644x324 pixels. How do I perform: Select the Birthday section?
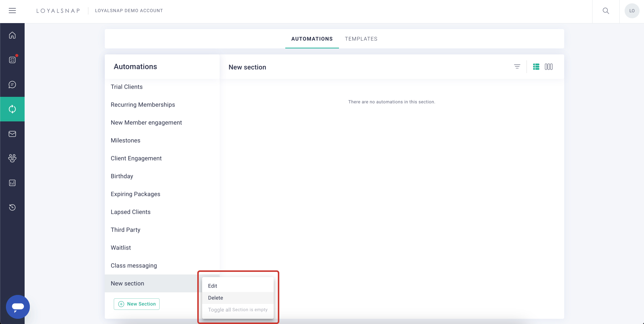pos(162,176)
